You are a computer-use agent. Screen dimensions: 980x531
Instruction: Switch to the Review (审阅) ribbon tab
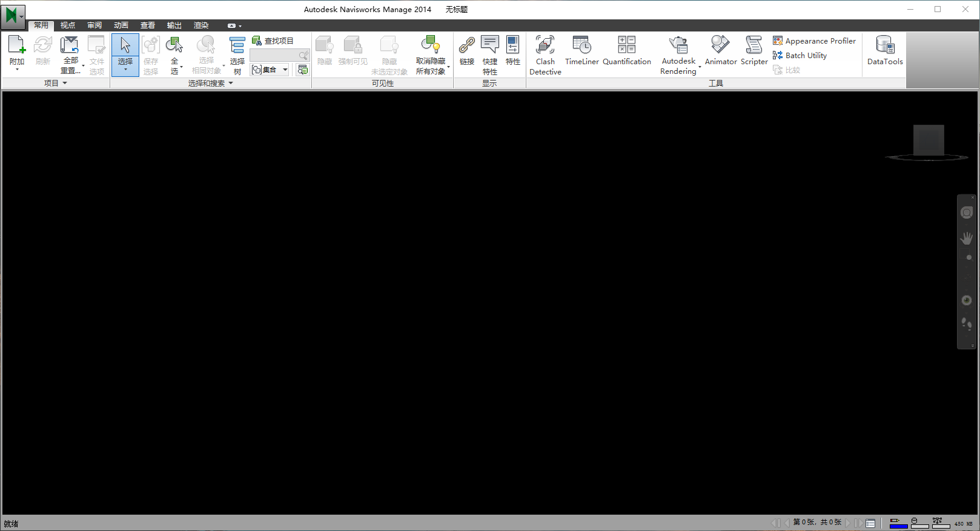94,25
